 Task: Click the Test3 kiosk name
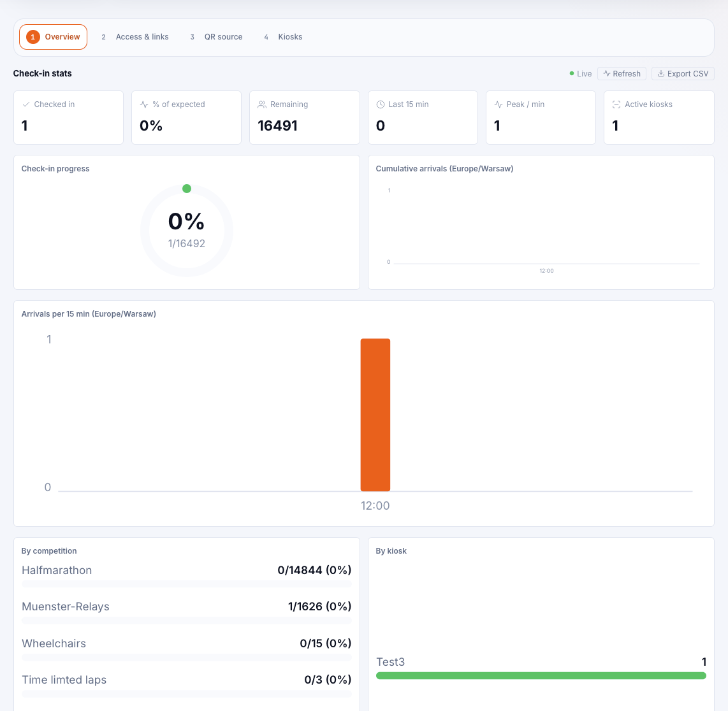pos(391,662)
